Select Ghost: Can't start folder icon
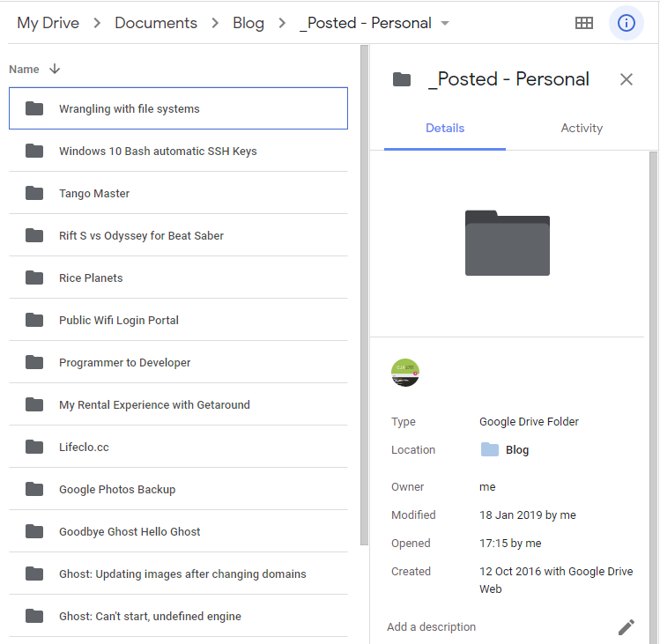 (34, 616)
